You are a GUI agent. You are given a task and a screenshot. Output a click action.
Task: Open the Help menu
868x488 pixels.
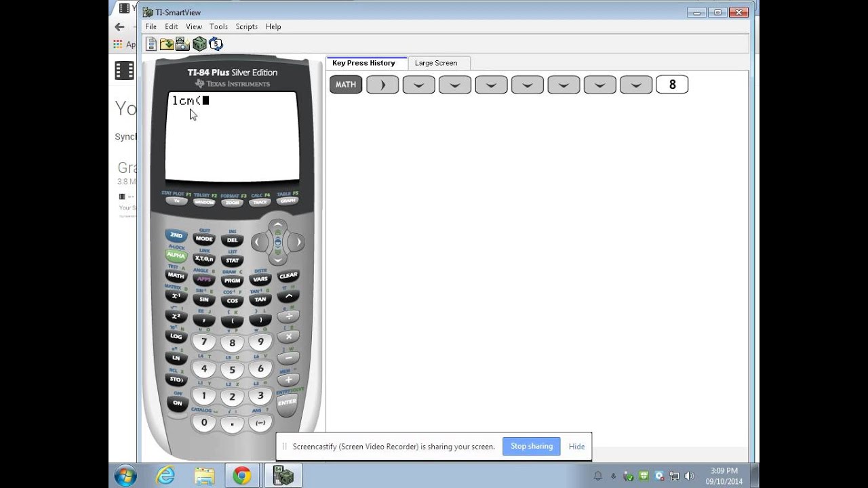pyautogui.click(x=273, y=26)
